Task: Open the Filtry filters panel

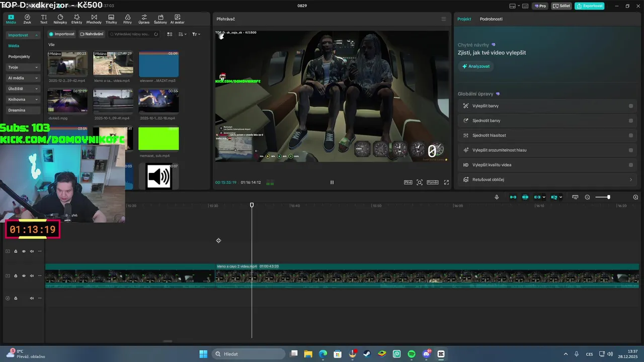Action: (x=127, y=19)
